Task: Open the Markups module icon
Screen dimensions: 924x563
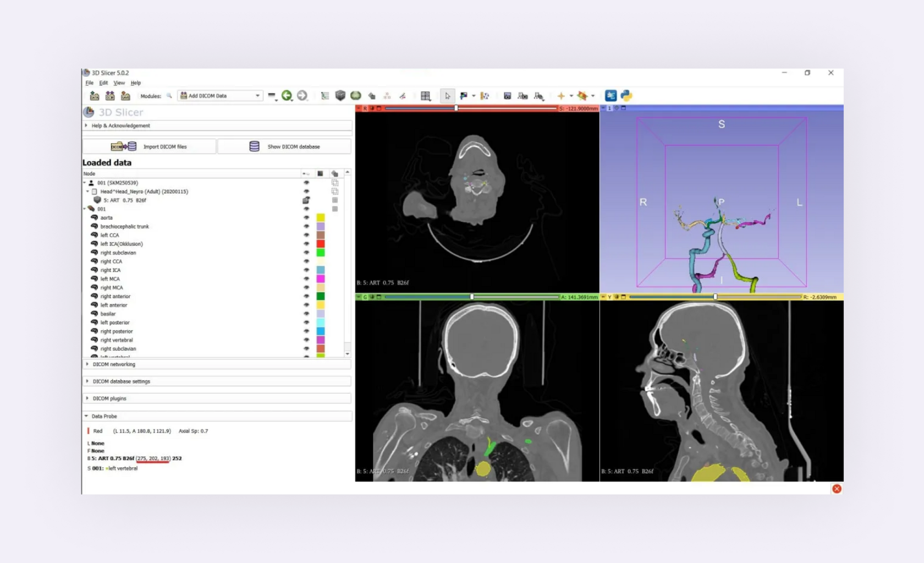Action: click(x=387, y=96)
